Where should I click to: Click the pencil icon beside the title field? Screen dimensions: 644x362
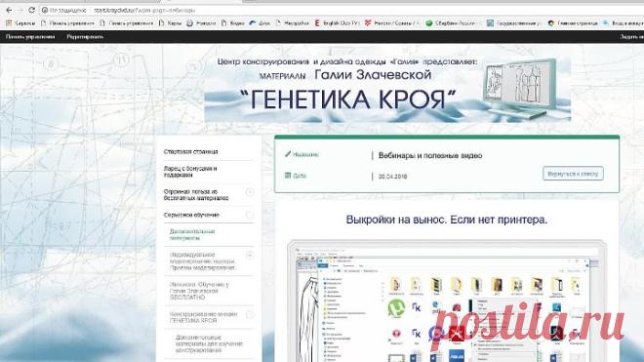288,154
